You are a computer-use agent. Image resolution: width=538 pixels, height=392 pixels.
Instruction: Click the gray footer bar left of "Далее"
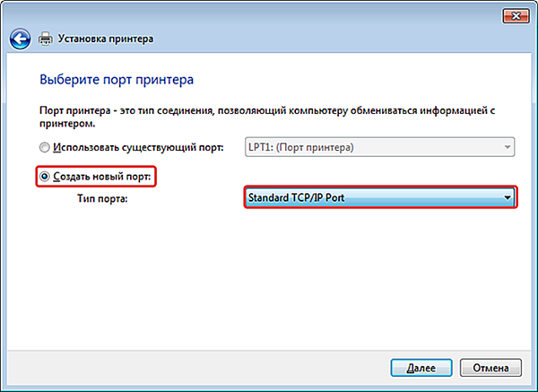pos(195,368)
